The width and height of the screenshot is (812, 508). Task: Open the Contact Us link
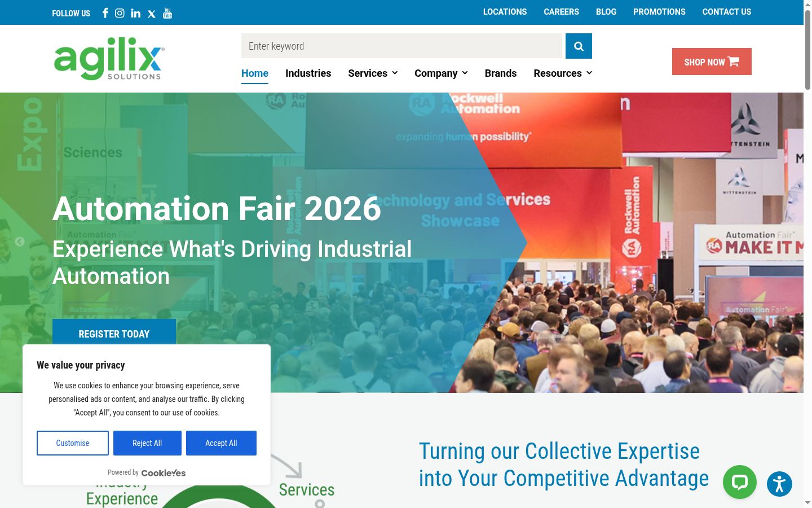(727, 12)
